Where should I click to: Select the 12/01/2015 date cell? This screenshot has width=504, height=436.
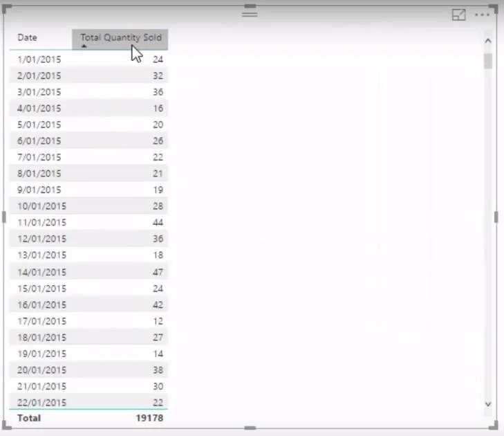point(41,239)
